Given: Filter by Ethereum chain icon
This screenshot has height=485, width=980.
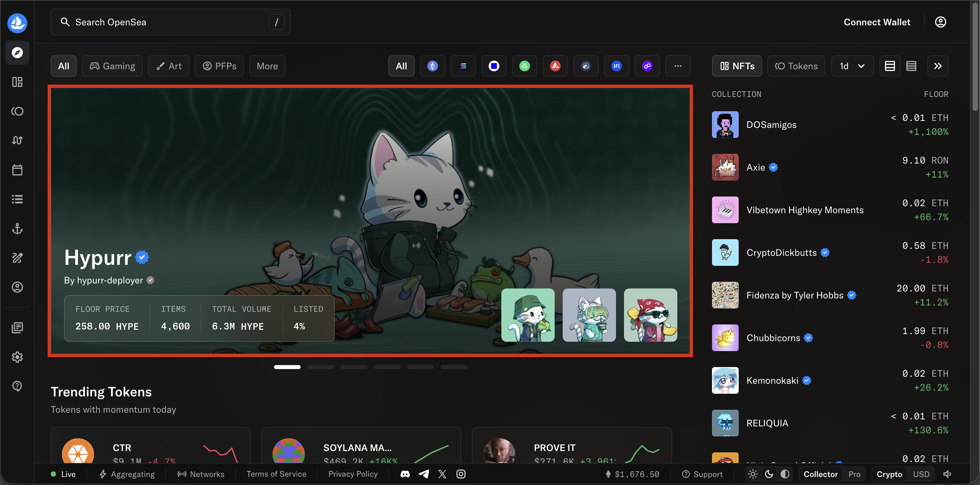Looking at the screenshot, I should 432,66.
